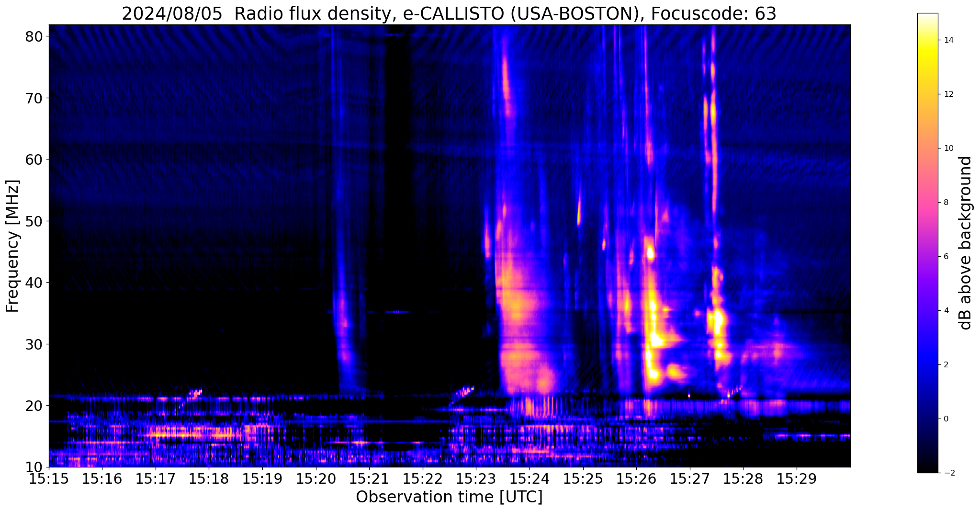Click the colorbar tick label 6
This screenshot has width=980, height=511.
(x=946, y=257)
